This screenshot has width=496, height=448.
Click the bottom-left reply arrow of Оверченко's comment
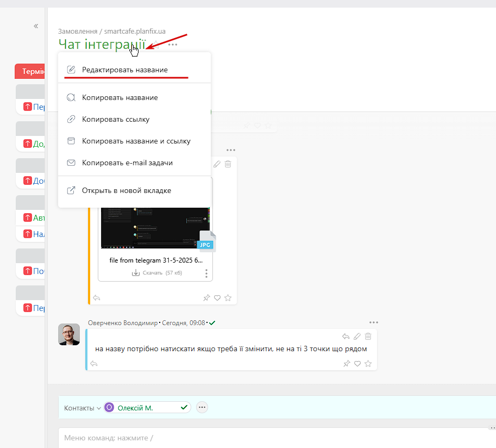pyautogui.click(x=94, y=364)
